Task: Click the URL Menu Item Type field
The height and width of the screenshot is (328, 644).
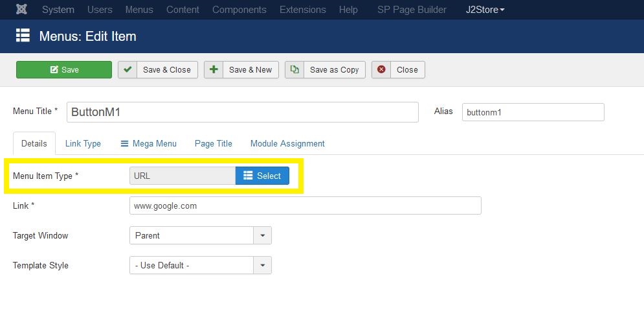Action: pos(183,176)
